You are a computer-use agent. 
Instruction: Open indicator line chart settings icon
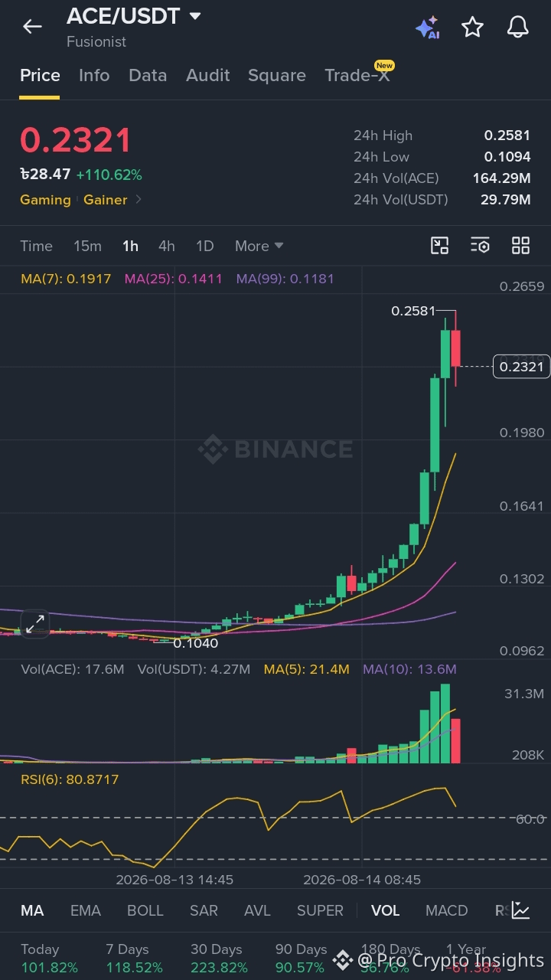[x=521, y=910]
